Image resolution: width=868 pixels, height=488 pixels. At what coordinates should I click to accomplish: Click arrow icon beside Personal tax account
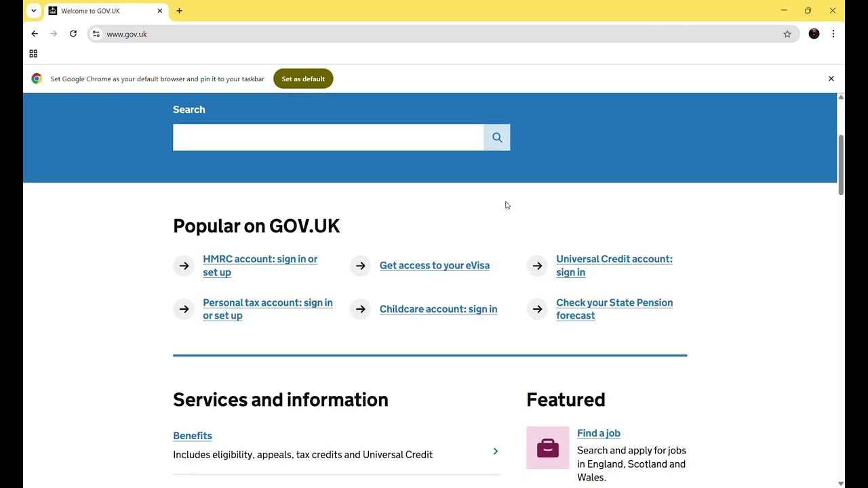click(x=184, y=309)
